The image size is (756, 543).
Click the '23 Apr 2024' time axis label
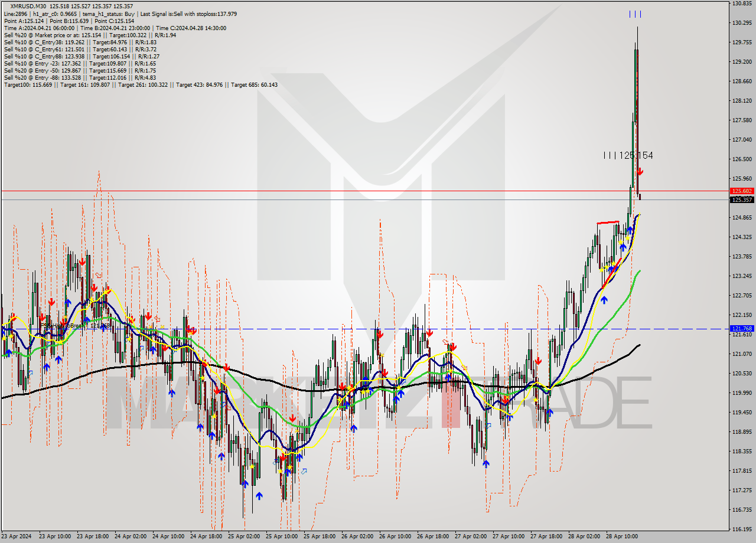17,537
